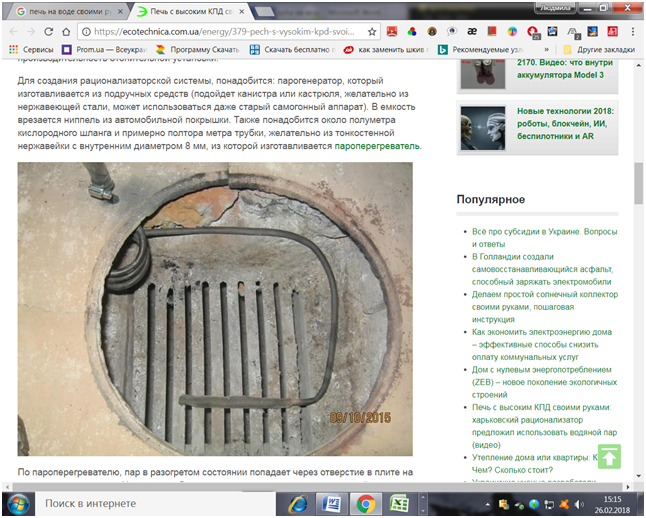
Task: Open Делаем простой солнечный коллектор link
Action: click(x=545, y=307)
